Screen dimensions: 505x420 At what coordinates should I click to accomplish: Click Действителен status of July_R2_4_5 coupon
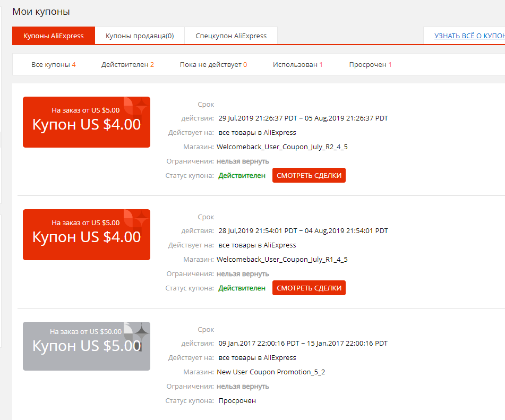[x=242, y=176]
